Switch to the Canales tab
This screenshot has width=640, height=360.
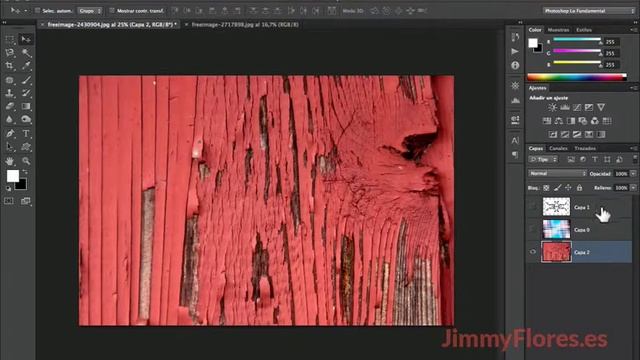click(558, 148)
